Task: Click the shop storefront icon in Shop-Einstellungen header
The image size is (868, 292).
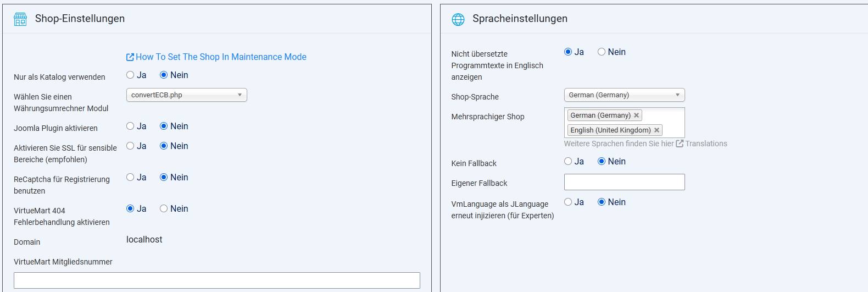Action: point(20,19)
